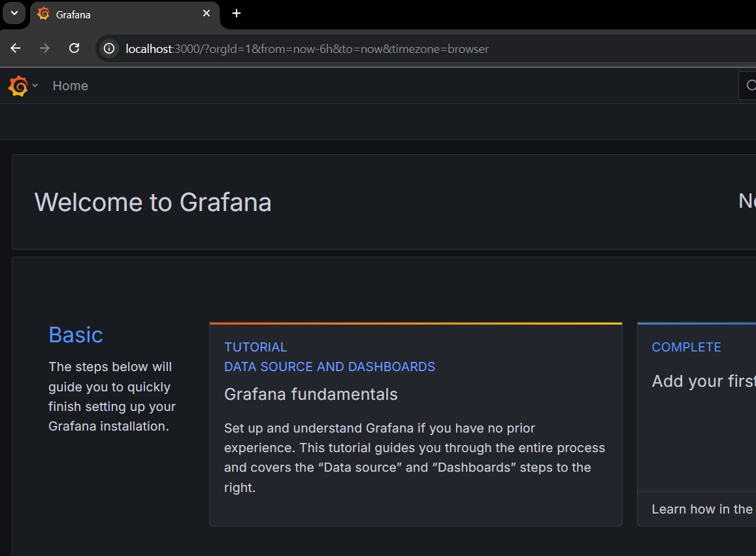Screen dimensions: 756x556
Task: Click the browser back arrow
Action: click(x=16, y=48)
